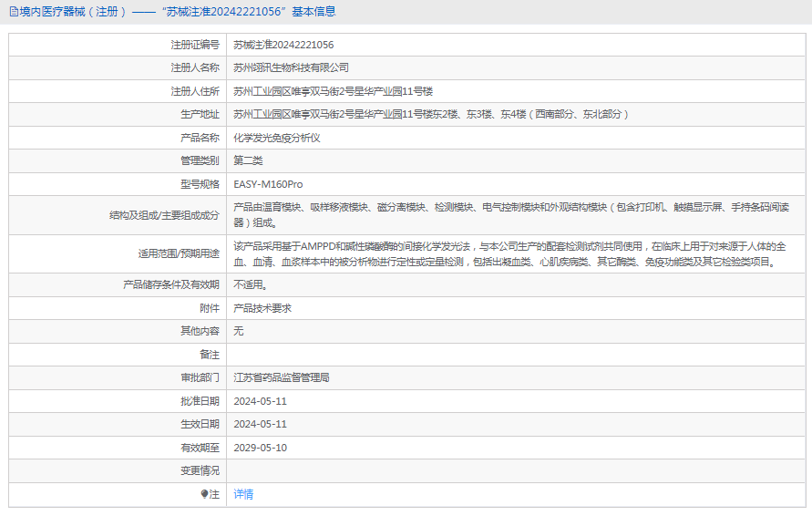This screenshot has height=516, width=812.
Task: Click the 产品储存条件及有效期 label
Action: click(x=171, y=285)
